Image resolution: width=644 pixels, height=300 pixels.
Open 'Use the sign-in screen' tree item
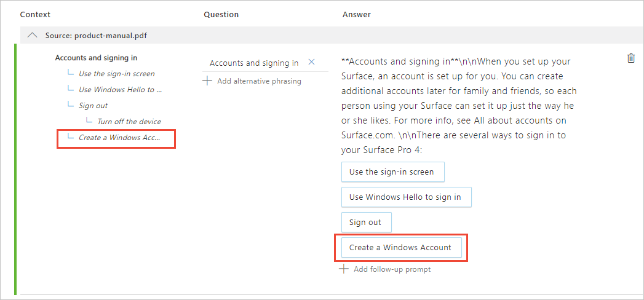coord(116,74)
